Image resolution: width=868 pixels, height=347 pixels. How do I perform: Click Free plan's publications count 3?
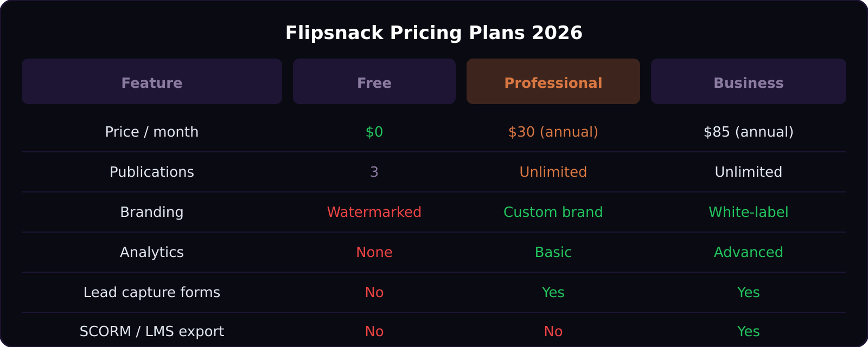point(374,172)
